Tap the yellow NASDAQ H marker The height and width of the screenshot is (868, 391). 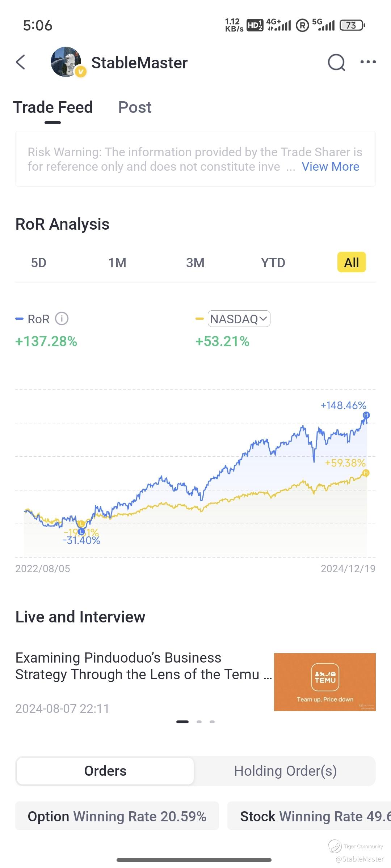(366, 473)
